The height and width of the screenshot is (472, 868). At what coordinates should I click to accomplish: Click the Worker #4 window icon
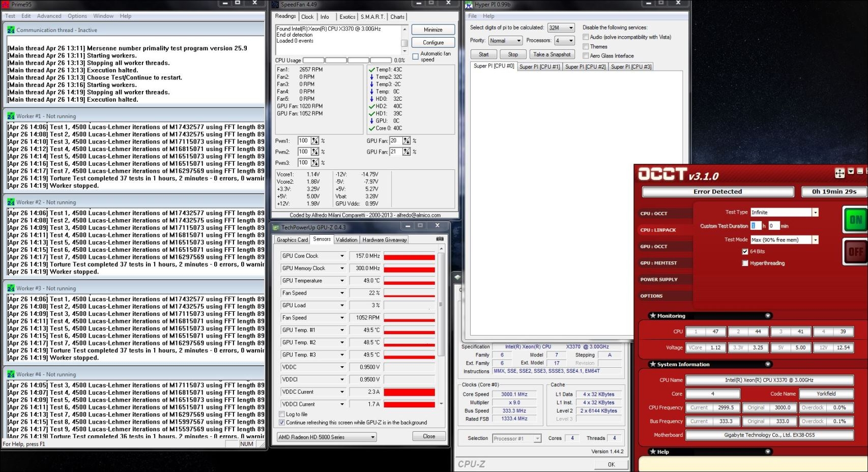[x=11, y=374]
